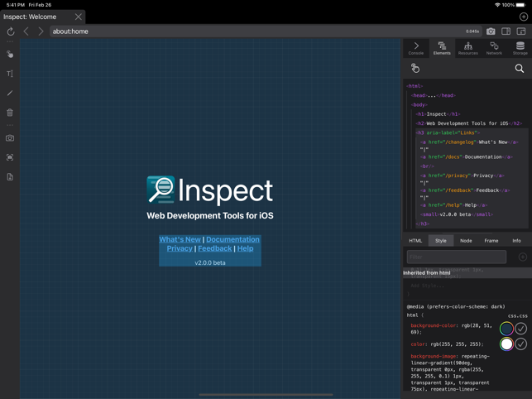Open the What's New link

click(x=180, y=239)
